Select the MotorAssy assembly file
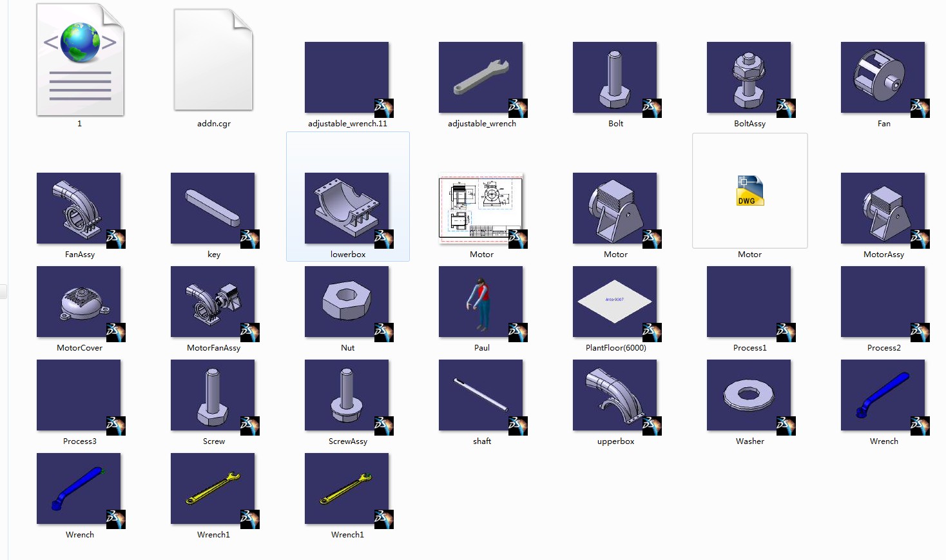 pos(883,208)
